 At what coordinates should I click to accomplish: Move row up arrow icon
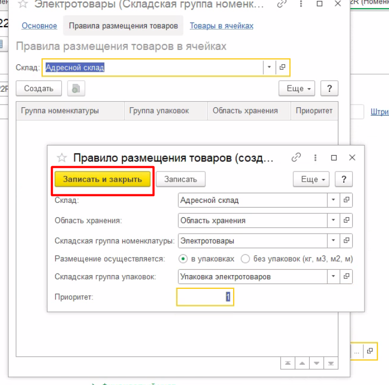coord(302,363)
